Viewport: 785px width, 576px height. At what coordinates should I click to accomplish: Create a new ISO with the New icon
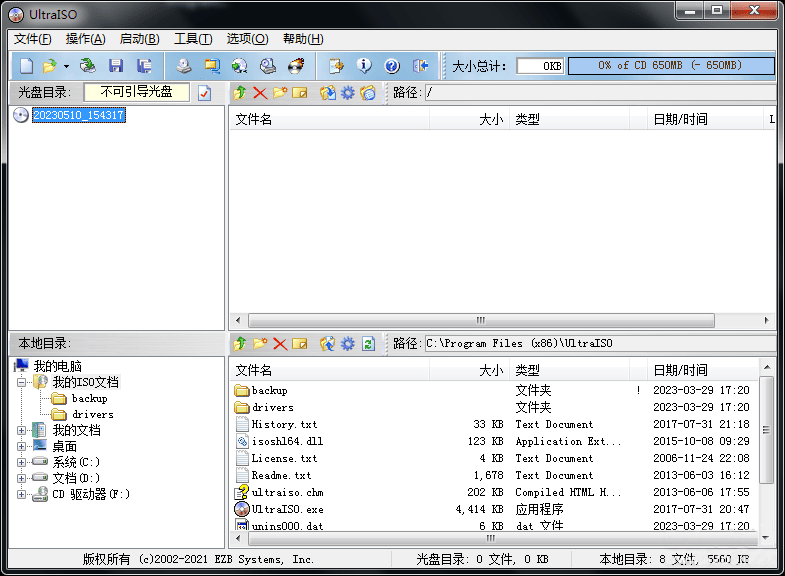26,66
